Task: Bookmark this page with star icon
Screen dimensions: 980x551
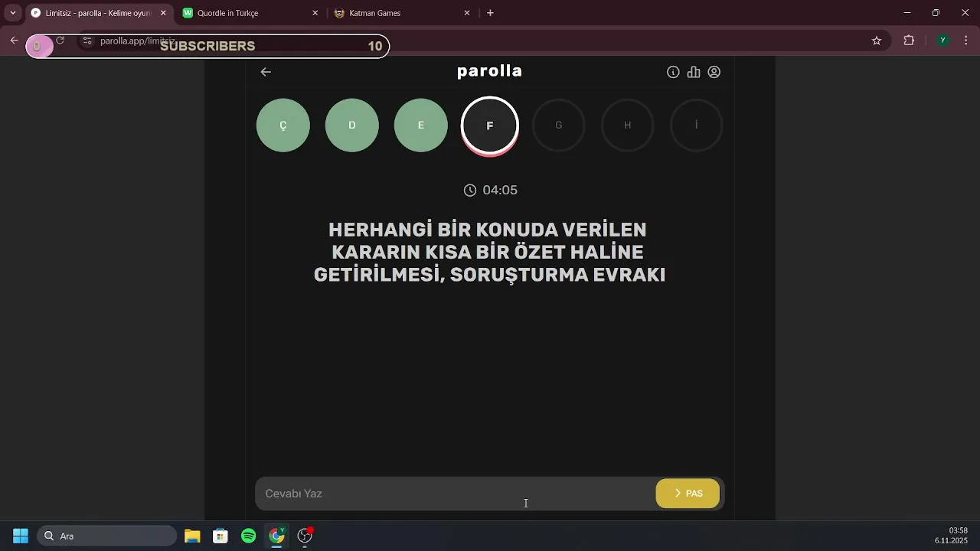Action: pos(877,41)
